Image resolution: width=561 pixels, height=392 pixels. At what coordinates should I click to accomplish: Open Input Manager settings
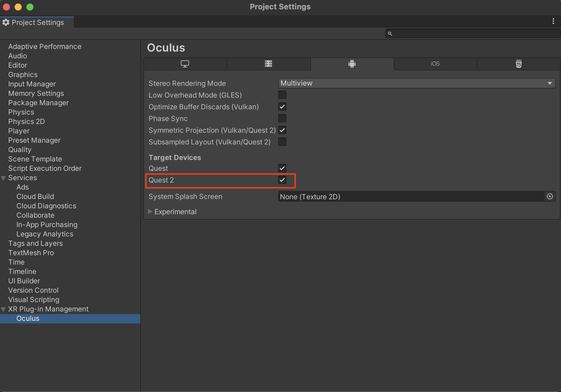coord(32,84)
